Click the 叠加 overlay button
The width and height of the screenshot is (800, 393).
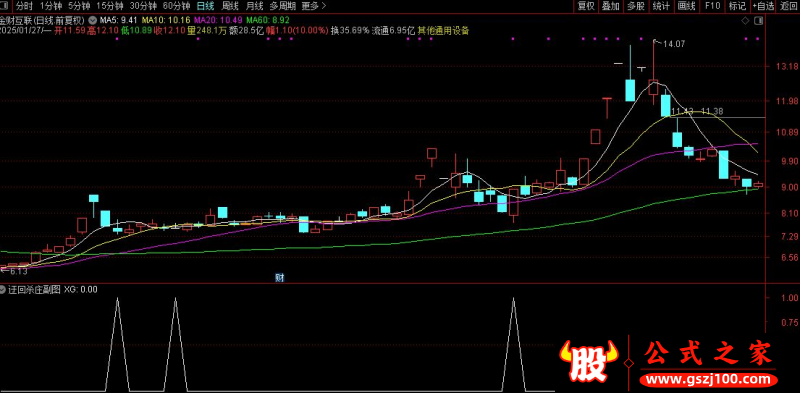(611, 6)
